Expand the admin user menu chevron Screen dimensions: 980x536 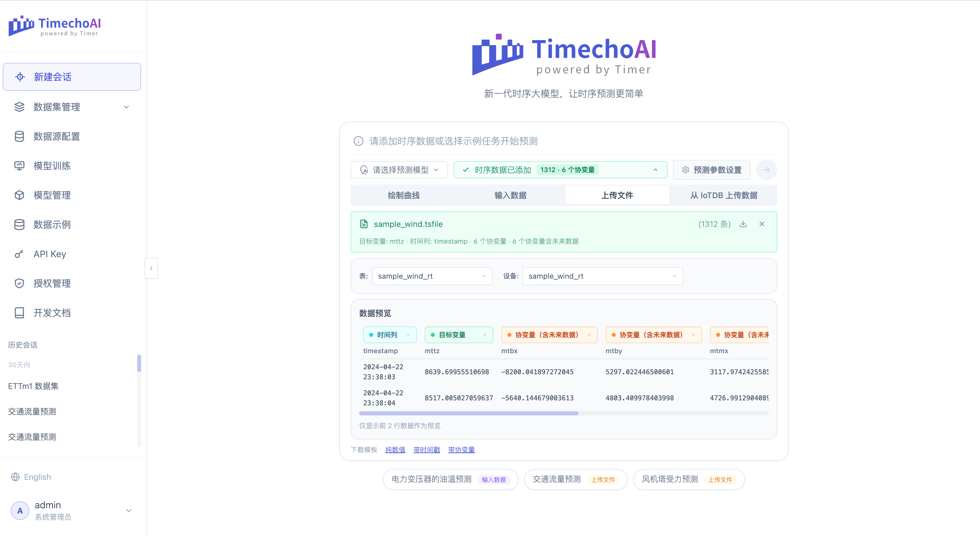(x=128, y=511)
